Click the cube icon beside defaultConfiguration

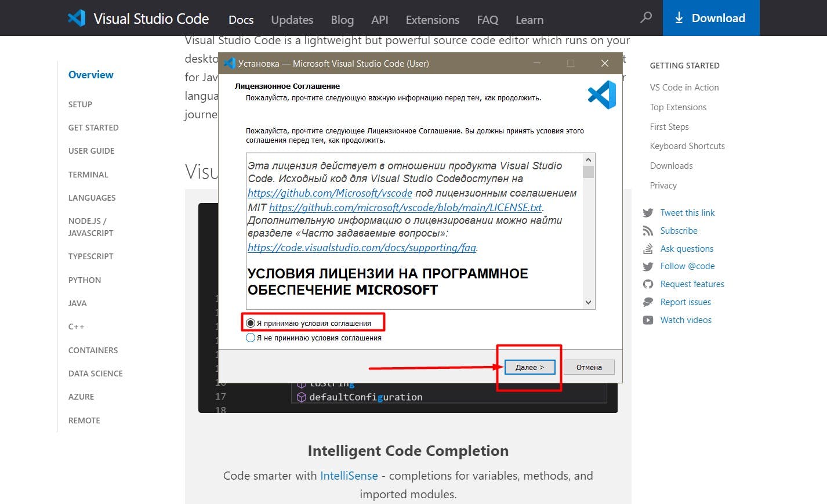301,397
